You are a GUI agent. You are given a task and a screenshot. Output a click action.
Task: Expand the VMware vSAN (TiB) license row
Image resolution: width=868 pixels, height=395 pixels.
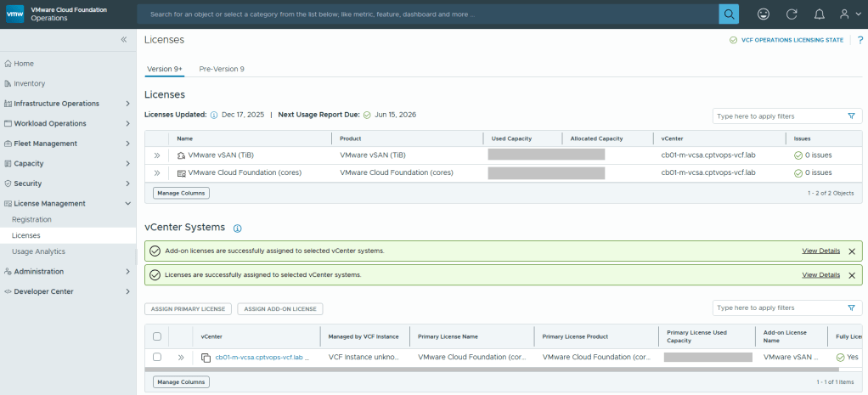157,155
